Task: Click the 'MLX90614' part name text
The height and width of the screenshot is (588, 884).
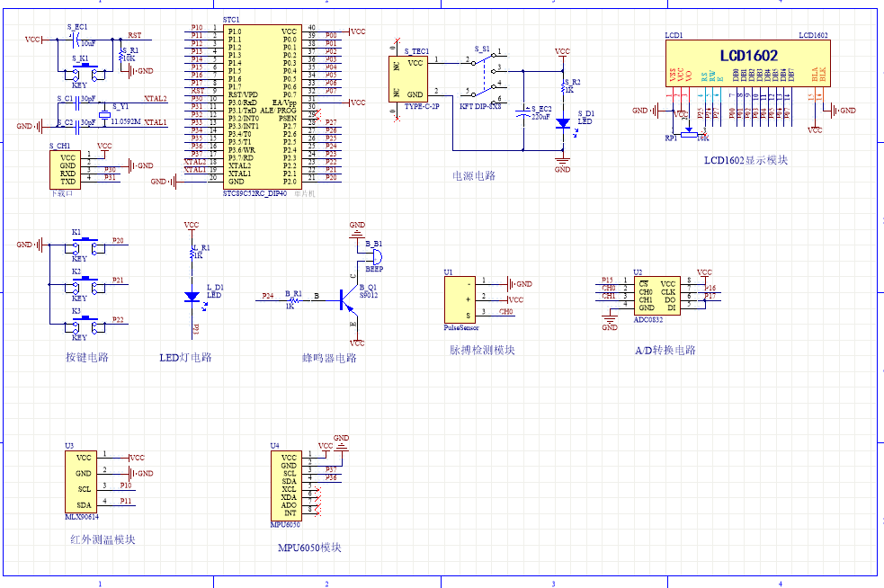Action: click(x=82, y=516)
